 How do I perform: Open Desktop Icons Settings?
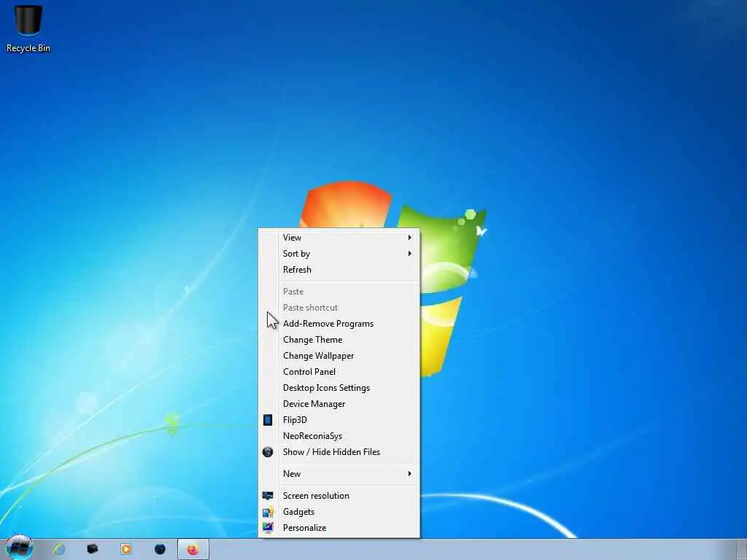click(x=338, y=388)
